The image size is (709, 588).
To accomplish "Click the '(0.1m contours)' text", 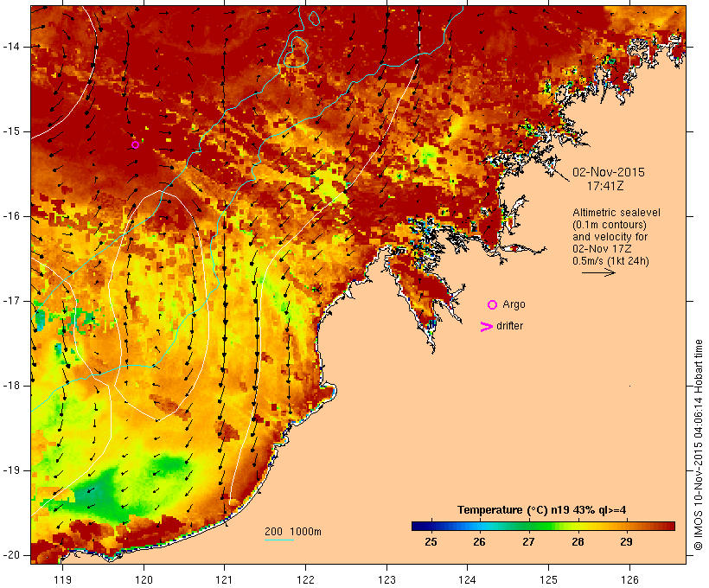I will [x=609, y=225].
